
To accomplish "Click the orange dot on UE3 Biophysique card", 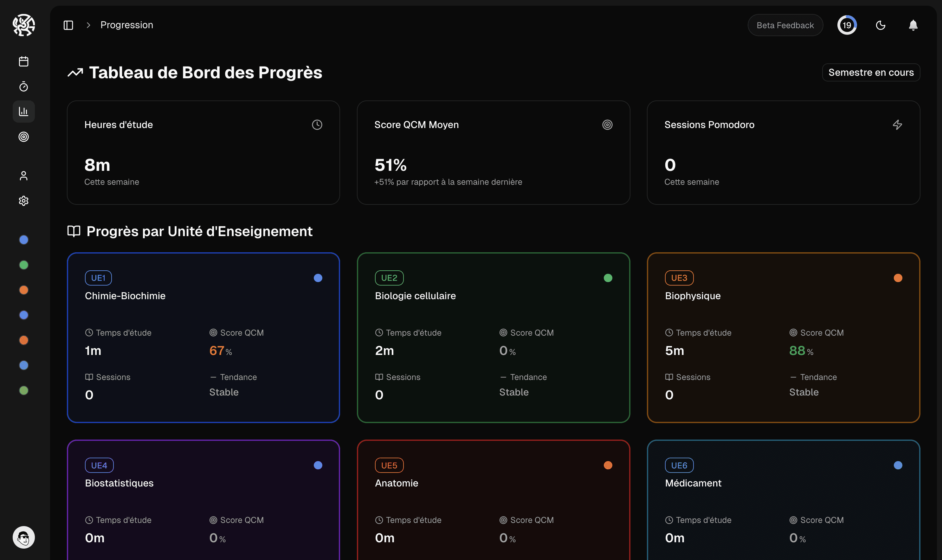I will pos(898,278).
